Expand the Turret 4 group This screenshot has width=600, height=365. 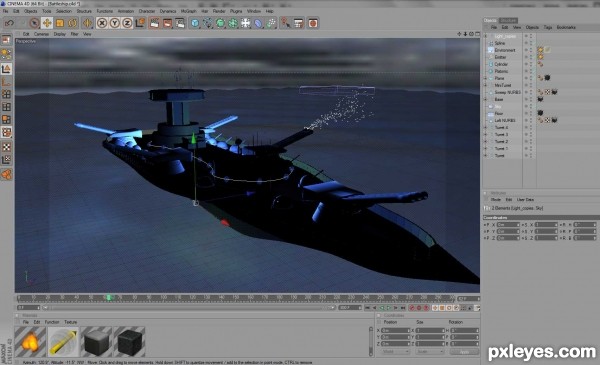486,127
